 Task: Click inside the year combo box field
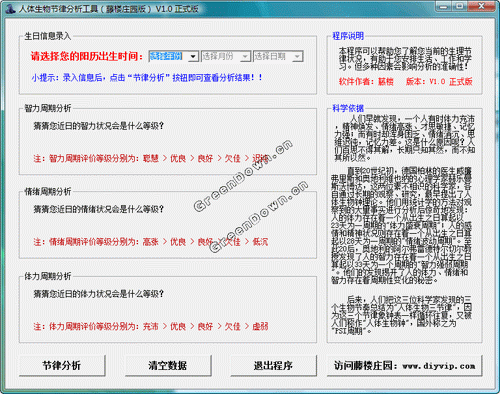pyautogui.click(x=168, y=56)
